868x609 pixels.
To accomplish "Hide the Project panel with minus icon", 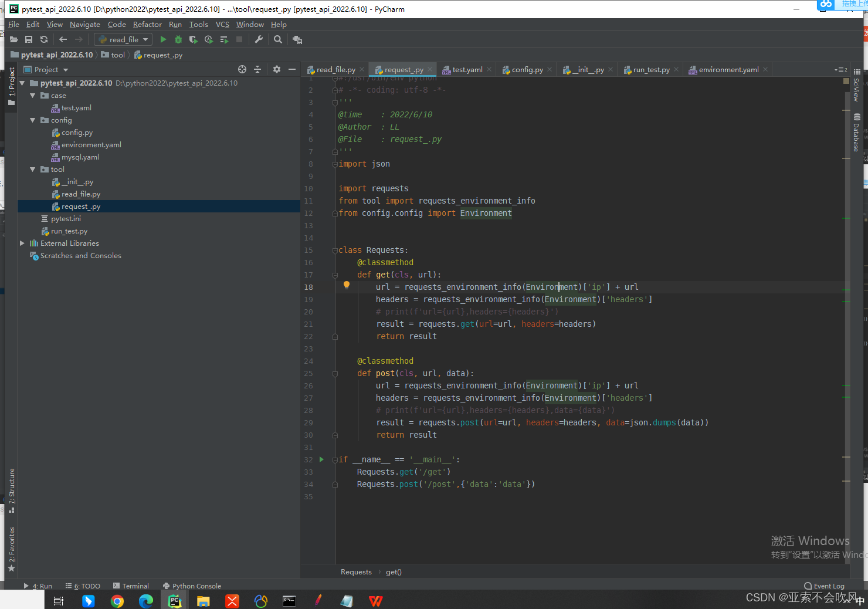I will point(292,69).
